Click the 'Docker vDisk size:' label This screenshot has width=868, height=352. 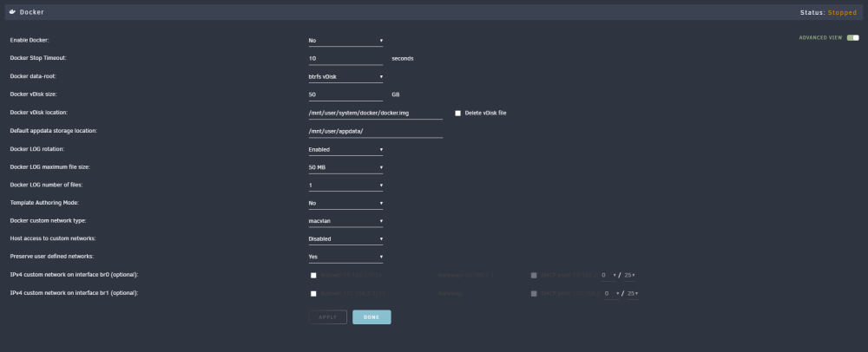pos(34,95)
